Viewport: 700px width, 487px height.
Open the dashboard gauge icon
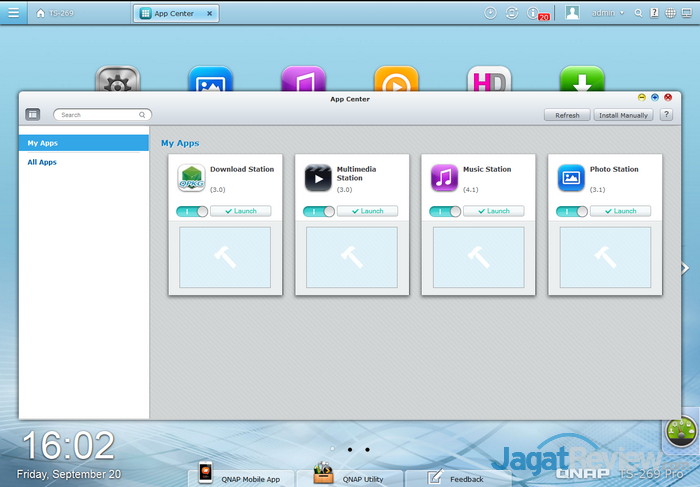[x=682, y=432]
